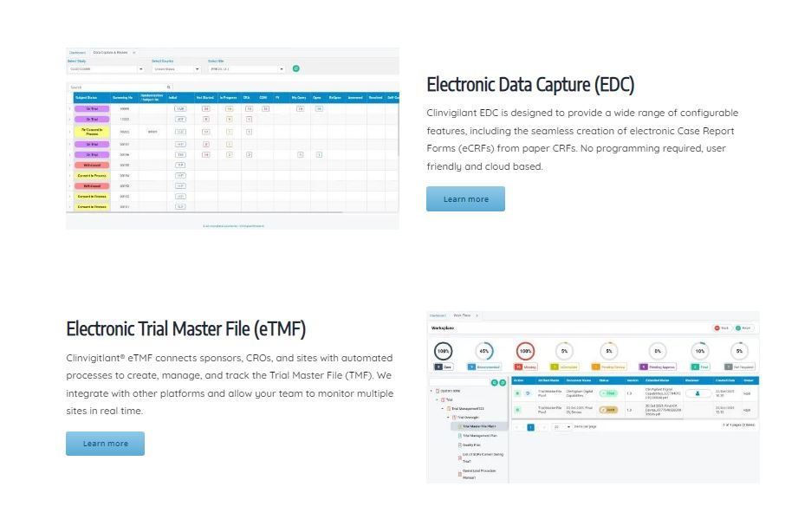Viewport: 811px width, 532px height.
Task: Click first green icon beside tree search
Action: coord(495,383)
